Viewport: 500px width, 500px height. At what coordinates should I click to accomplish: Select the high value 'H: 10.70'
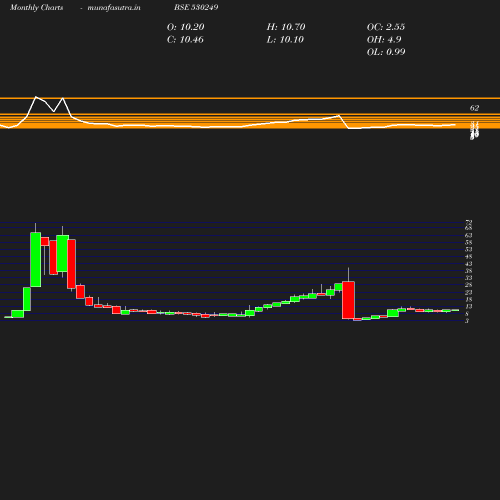click(x=286, y=27)
